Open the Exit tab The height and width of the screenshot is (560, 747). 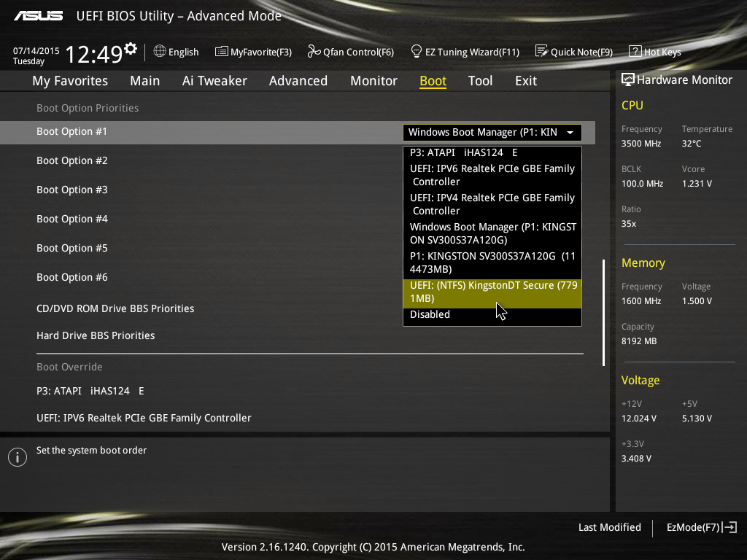(x=526, y=81)
